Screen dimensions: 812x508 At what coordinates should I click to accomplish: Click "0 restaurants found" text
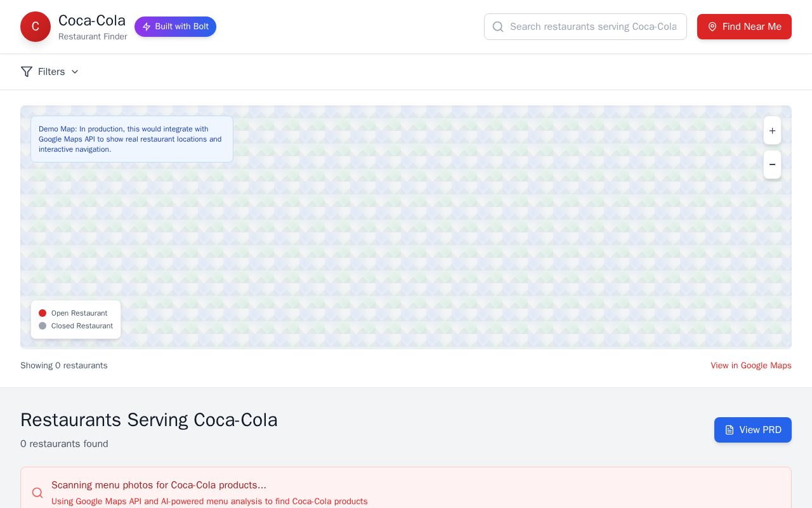64,444
